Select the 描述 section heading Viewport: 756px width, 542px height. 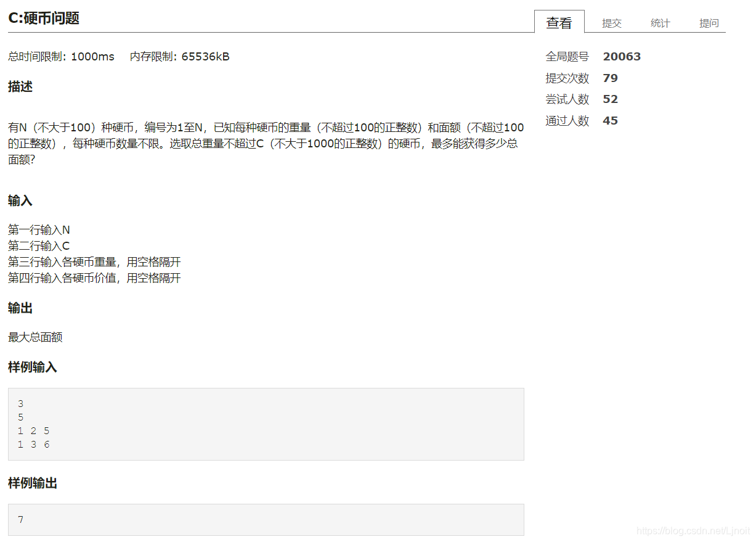(x=20, y=86)
